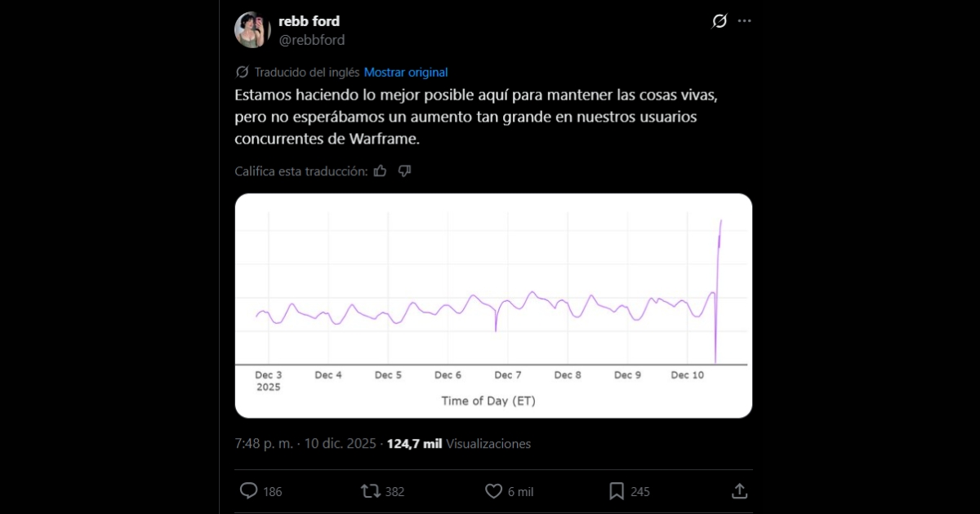Click the tweet text about Warframe
980x514 pixels.
(x=475, y=117)
